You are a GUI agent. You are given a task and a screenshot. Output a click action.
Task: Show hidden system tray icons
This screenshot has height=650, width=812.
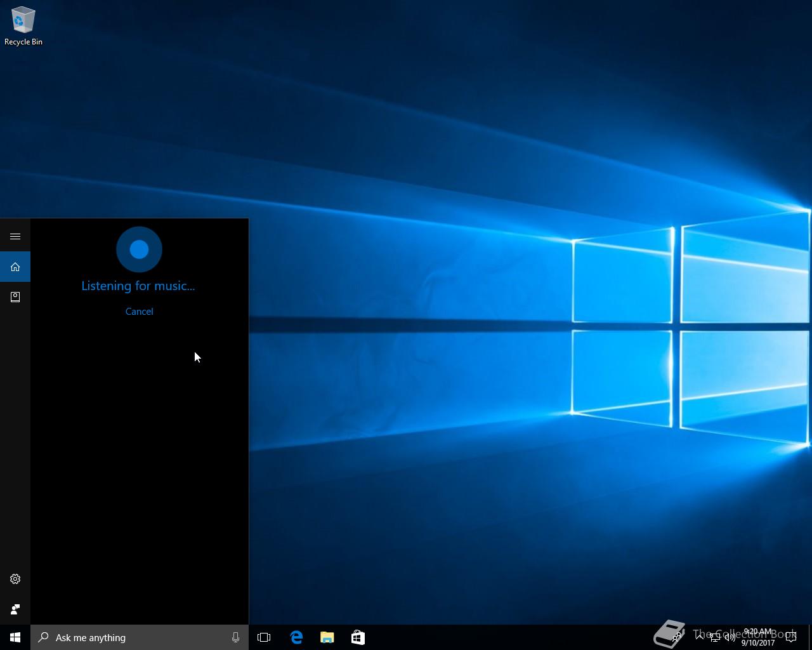click(x=699, y=637)
